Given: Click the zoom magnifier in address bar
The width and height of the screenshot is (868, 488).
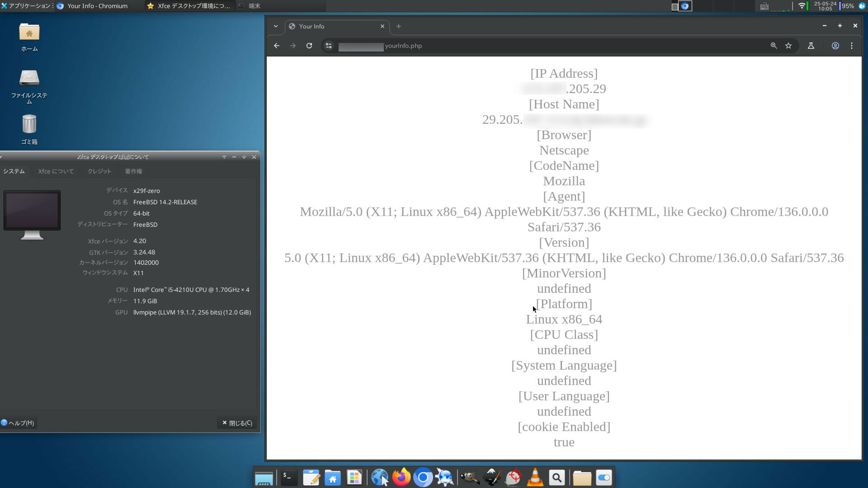Looking at the screenshot, I should click(x=774, y=46).
